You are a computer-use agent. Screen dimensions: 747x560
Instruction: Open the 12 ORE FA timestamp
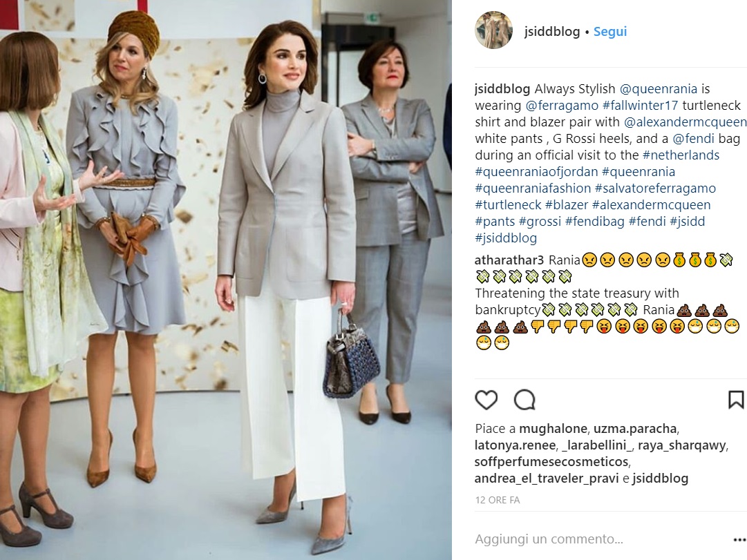[498, 500]
